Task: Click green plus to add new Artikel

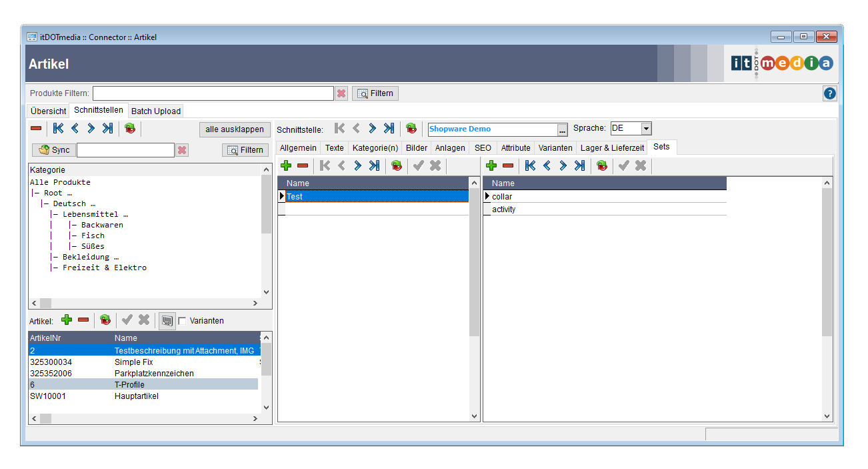Action: click(x=67, y=320)
